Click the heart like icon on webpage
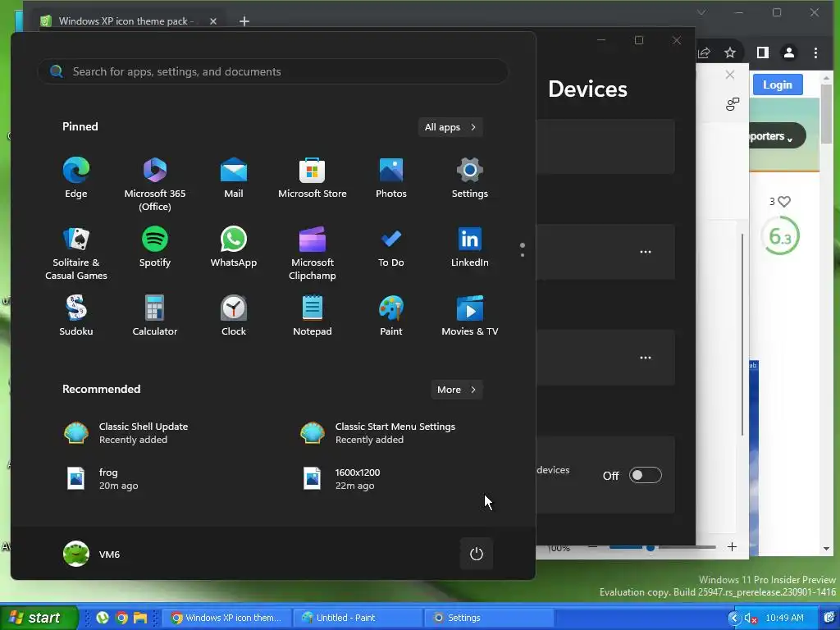 784,202
